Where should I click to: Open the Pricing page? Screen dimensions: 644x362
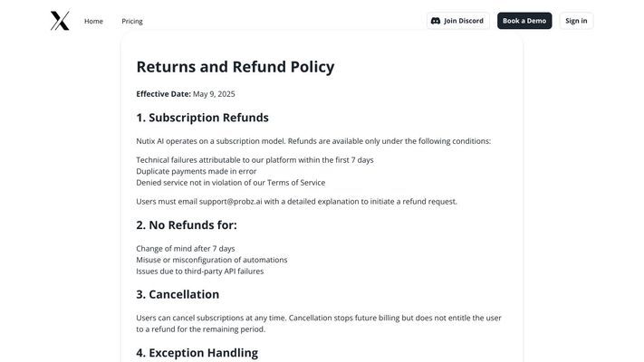(x=132, y=21)
